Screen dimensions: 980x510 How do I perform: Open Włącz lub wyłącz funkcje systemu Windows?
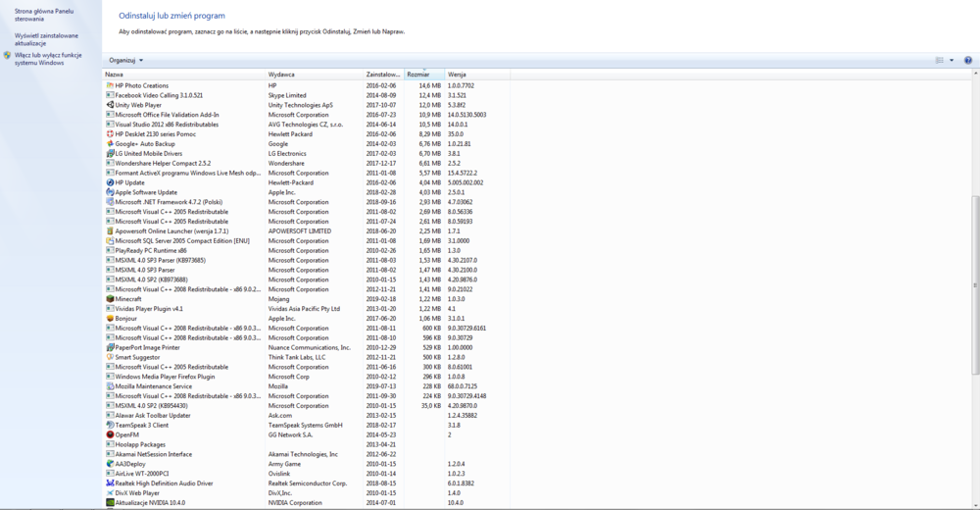[x=48, y=59]
